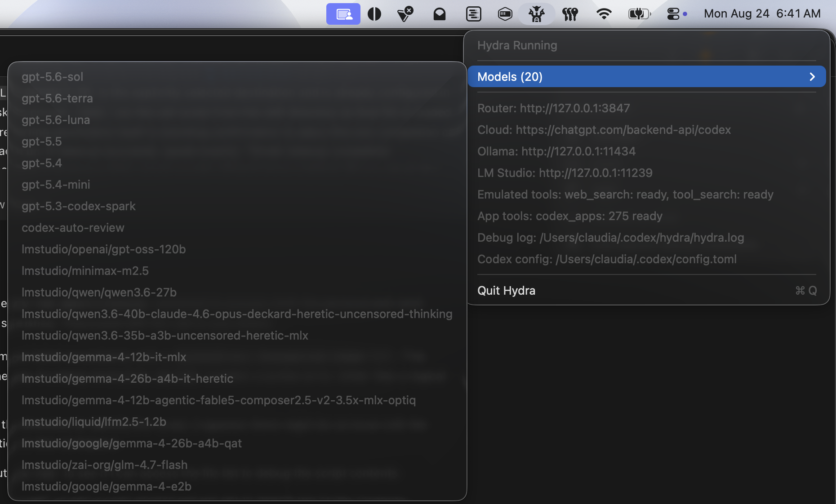
Task: Click the menu bar icon with an x badge
Action: click(x=405, y=14)
